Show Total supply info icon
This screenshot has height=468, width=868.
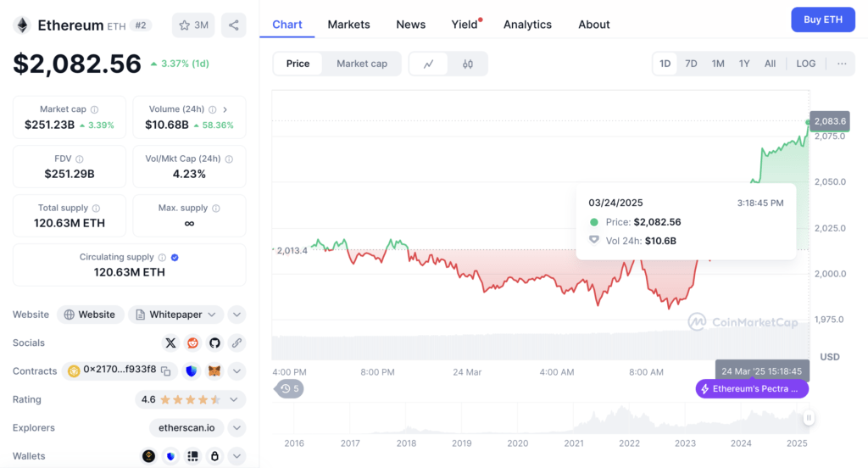click(x=97, y=209)
